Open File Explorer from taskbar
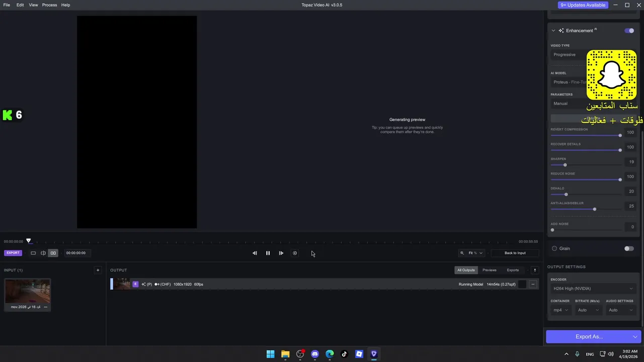 (x=285, y=354)
